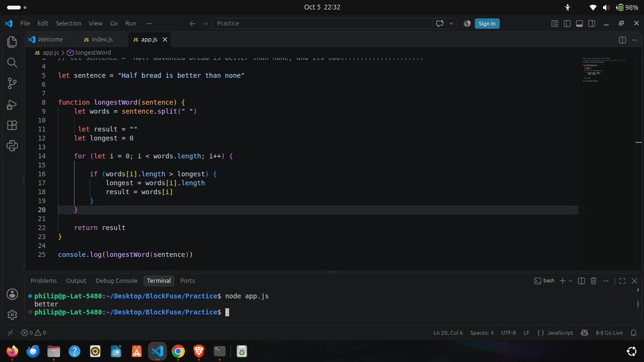Open the Selection menu
644x362 pixels.
[69, 24]
